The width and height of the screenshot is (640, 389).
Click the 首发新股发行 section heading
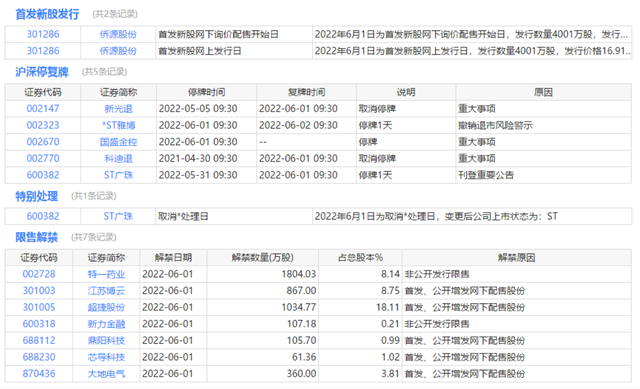point(47,14)
